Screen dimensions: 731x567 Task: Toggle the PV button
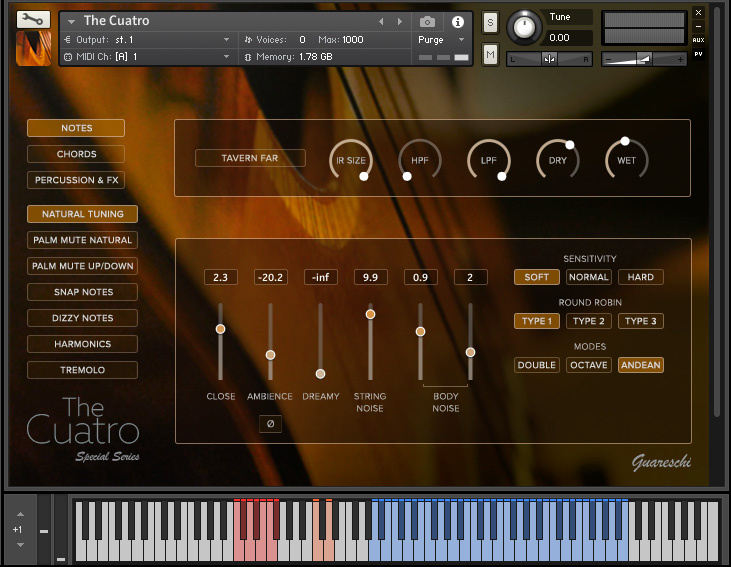click(698, 54)
